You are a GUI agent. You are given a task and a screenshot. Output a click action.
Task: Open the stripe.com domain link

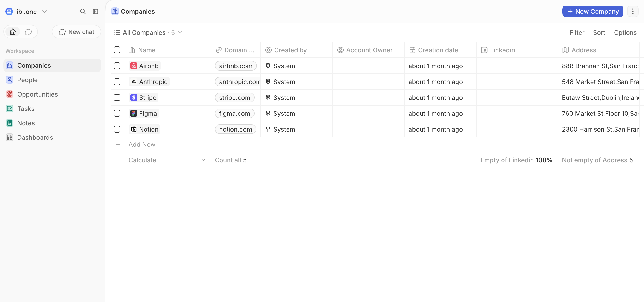[234, 97]
